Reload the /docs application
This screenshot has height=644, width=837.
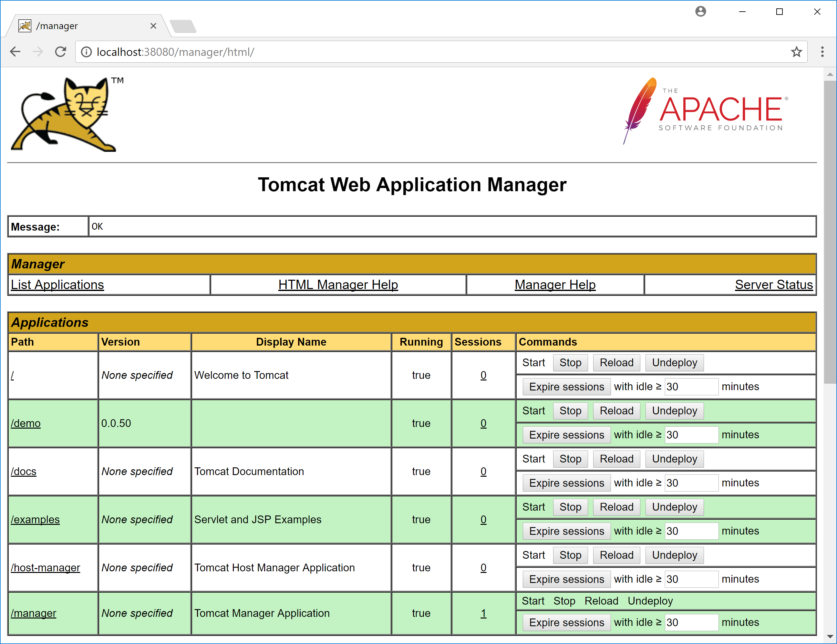[x=616, y=459]
